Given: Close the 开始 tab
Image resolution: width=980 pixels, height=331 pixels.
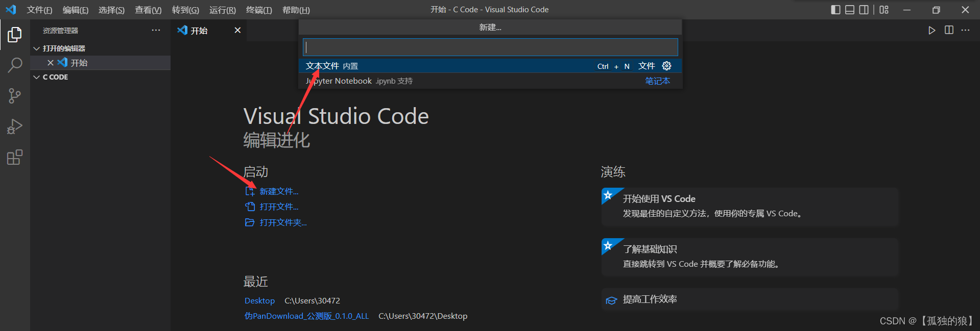Looking at the screenshot, I should (237, 30).
